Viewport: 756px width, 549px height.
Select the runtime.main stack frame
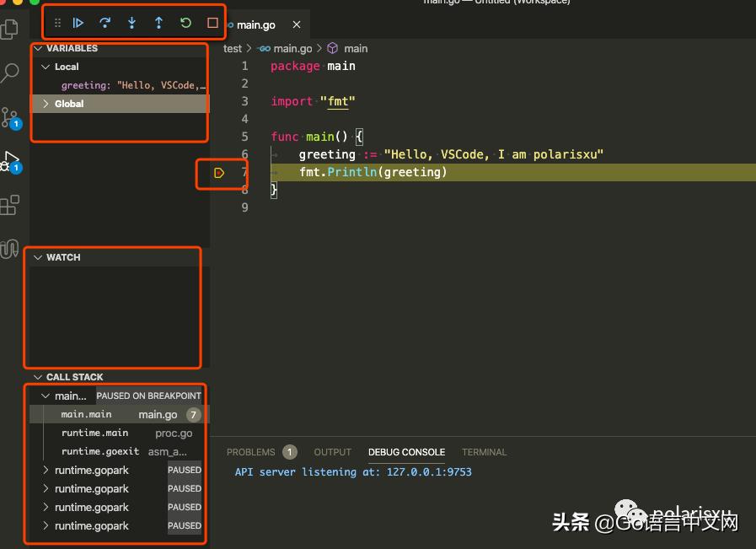[x=94, y=433]
